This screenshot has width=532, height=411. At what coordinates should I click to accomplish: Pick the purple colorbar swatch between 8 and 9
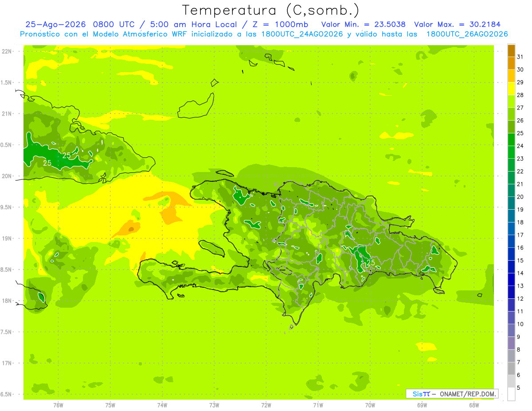click(511, 343)
